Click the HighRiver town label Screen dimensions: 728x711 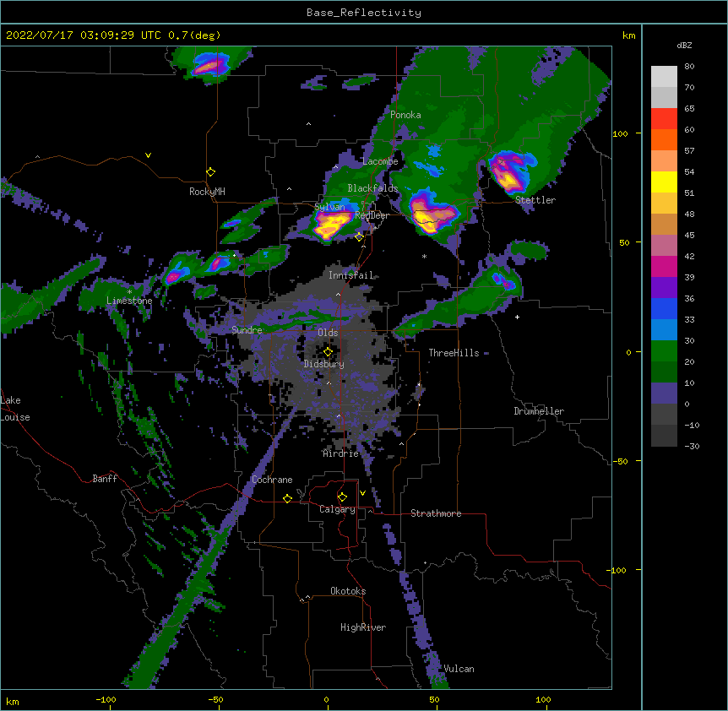pos(363,627)
